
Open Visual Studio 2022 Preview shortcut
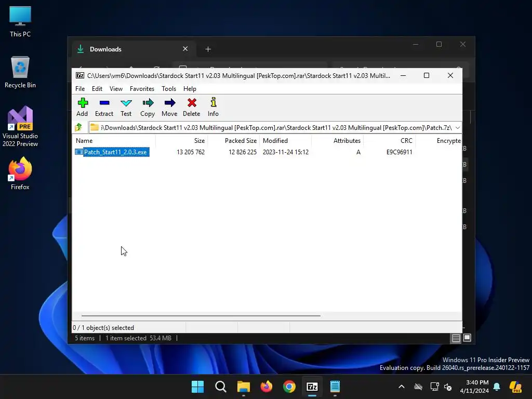[20, 126]
